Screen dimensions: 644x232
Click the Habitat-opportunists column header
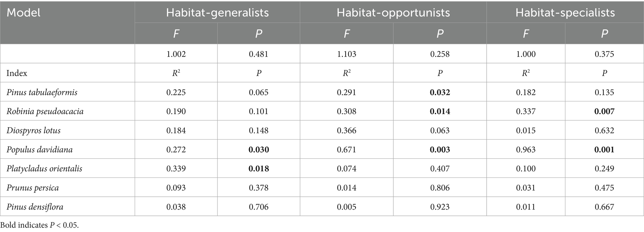coord(393,13)
